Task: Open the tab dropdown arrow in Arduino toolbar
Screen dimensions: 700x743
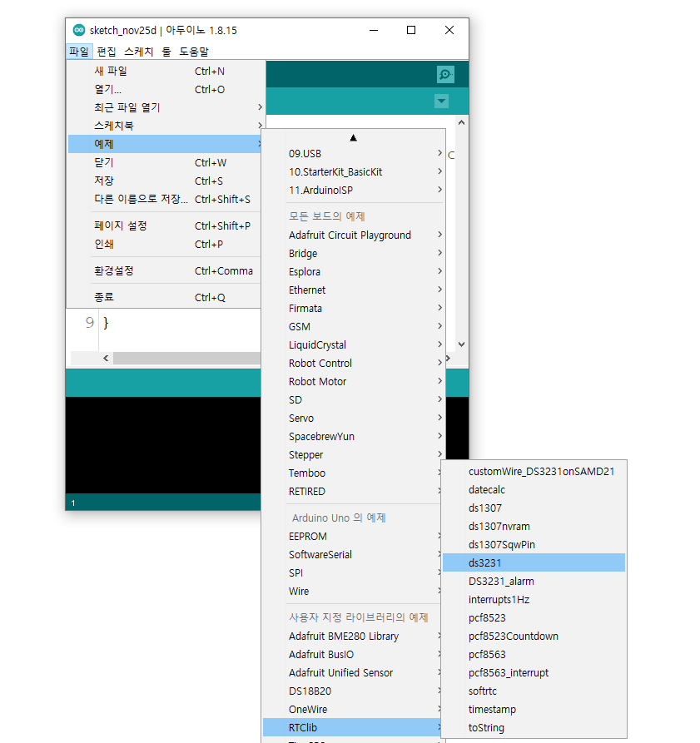Action: click(x=441, y=101)
